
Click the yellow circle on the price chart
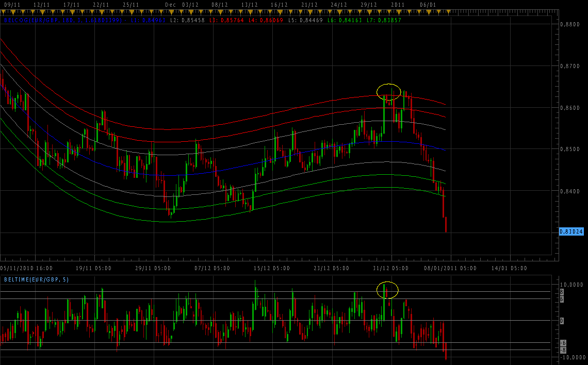pos(389,92)
